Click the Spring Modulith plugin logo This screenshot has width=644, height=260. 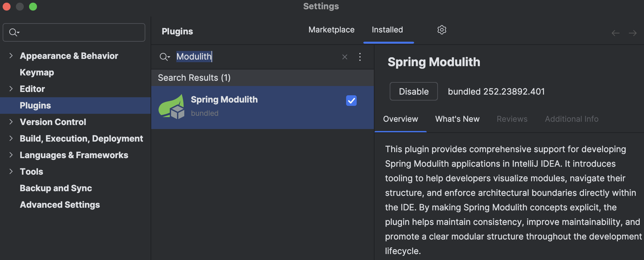171,107
